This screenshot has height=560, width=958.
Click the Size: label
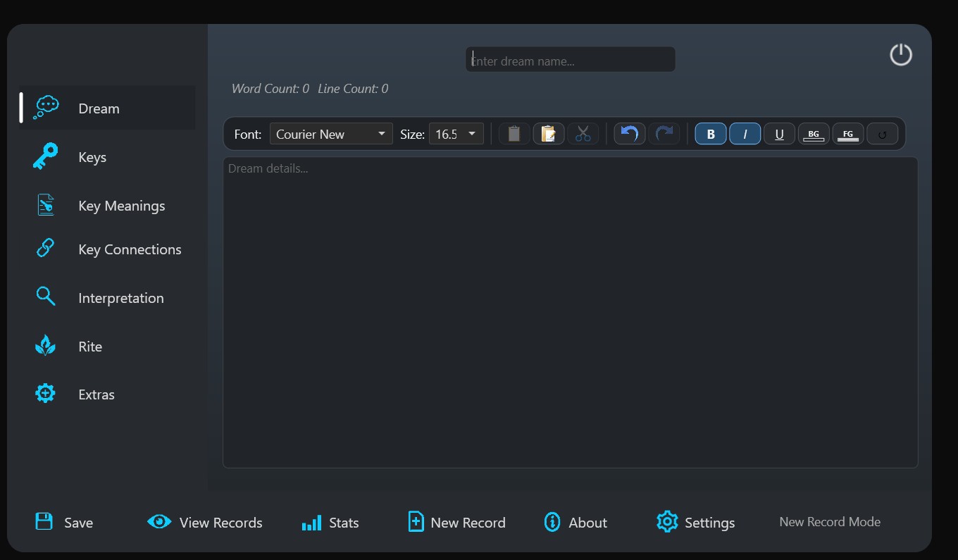pos(412,134)
